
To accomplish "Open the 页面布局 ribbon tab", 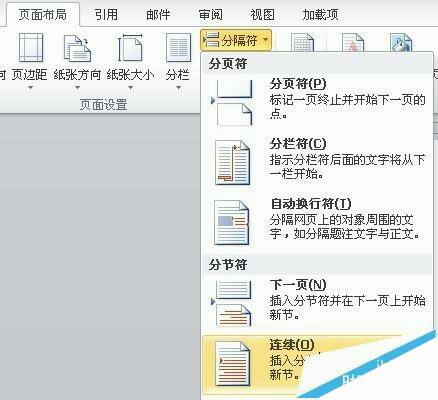I will coord(42,15).
